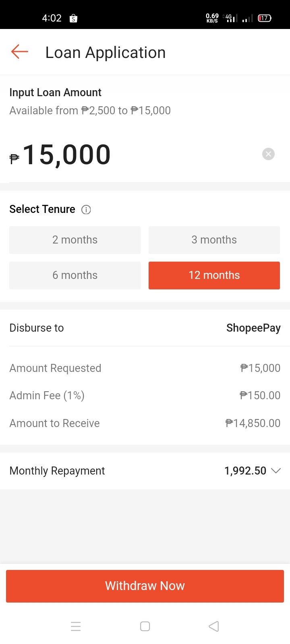Image resolution: width=290 pixels, height=644 pixels.
Task: Select the 3 months tenure option
Action: 214,240
